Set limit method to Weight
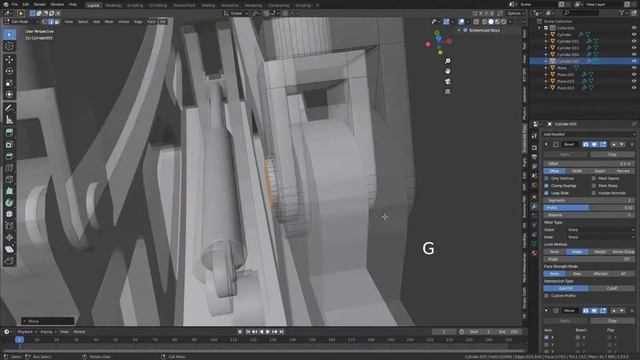This screenshot has height=360, width=640. point(600,252)
